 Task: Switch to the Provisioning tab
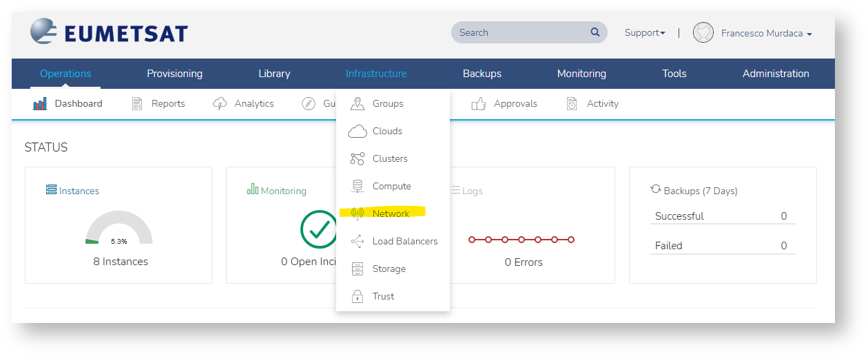(174, 74)
